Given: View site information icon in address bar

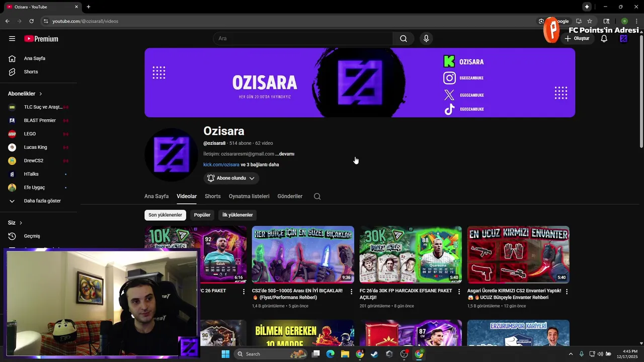Looking at the screenshot, I should (x=46, y=21).
